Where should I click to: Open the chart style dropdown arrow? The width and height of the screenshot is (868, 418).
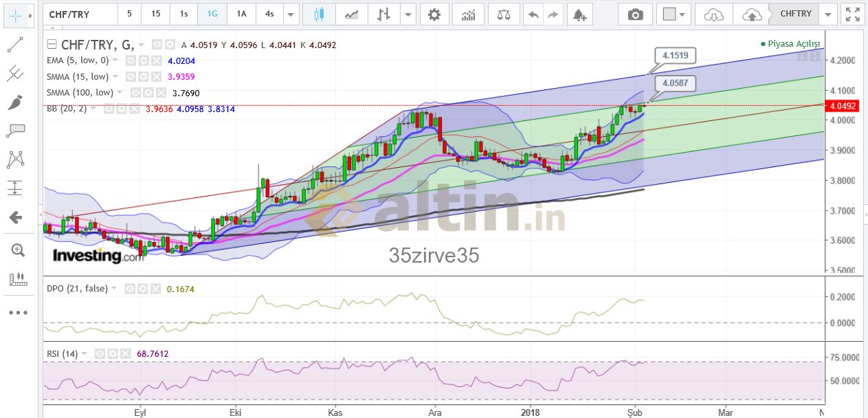pos(409,14)
